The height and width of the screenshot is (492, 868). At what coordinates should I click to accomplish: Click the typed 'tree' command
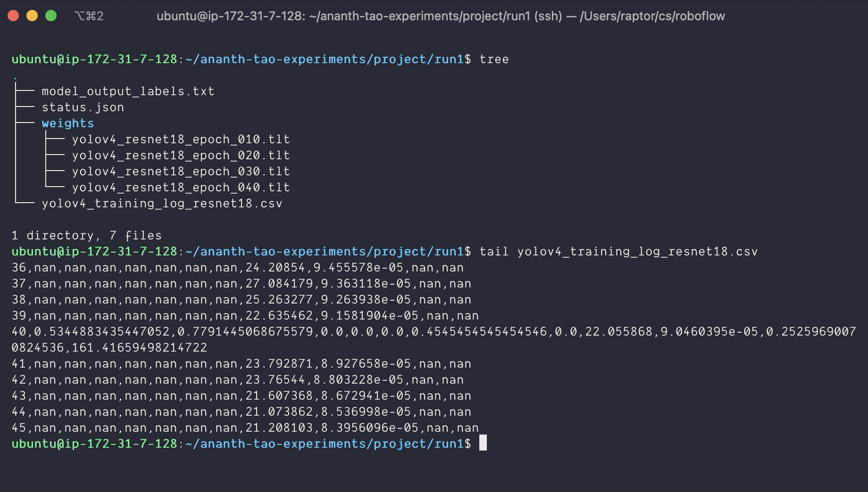point(494,59)
